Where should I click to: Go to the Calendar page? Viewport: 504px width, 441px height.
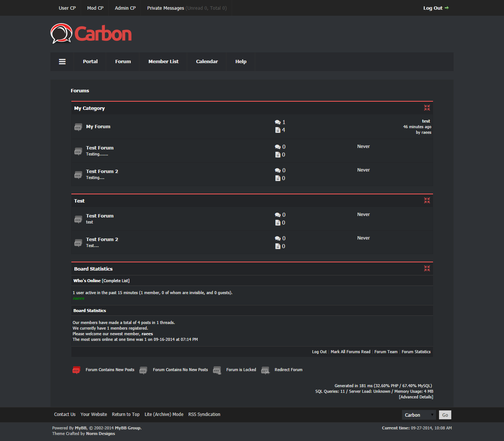tap(207, 62)
